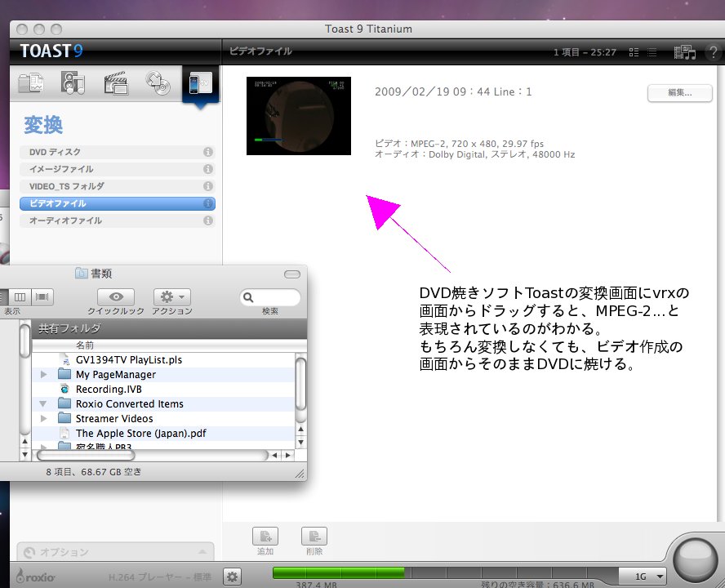Click the Finder file list vertical scrollbar thumb
This screenshot has width=725, height=588.
pyautogui.click(x=300, y=384)
